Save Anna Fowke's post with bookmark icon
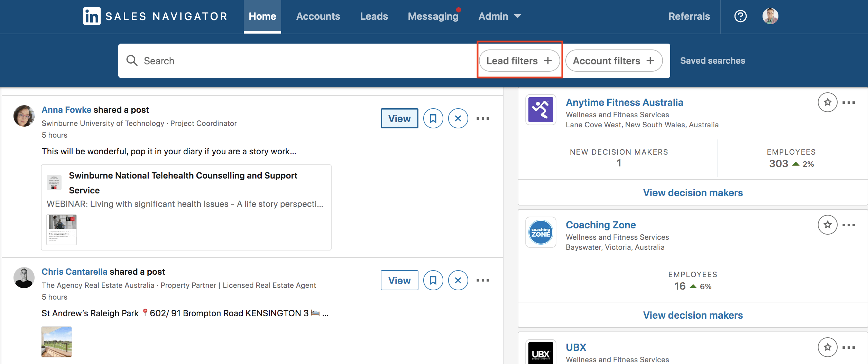This screenshot has height=364, width=868. pos(433,118)
